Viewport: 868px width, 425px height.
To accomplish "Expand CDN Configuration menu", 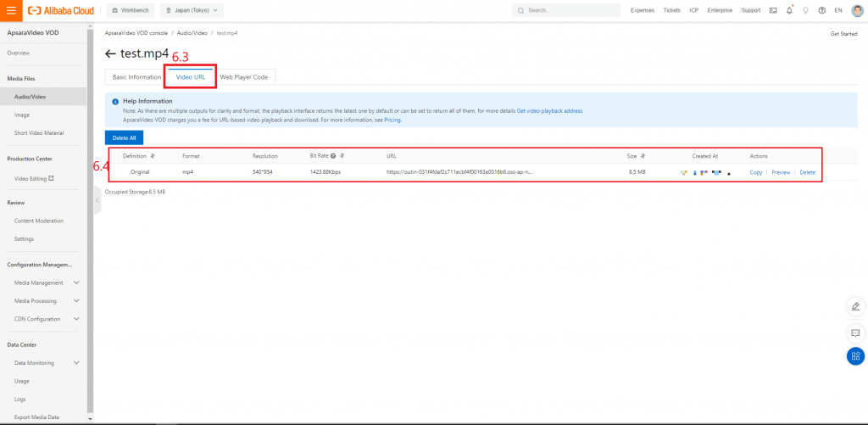I will [76, 319].
